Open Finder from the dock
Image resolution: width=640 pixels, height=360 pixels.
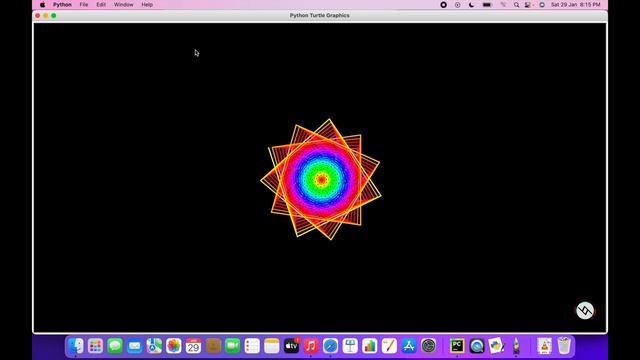(76, 346)
